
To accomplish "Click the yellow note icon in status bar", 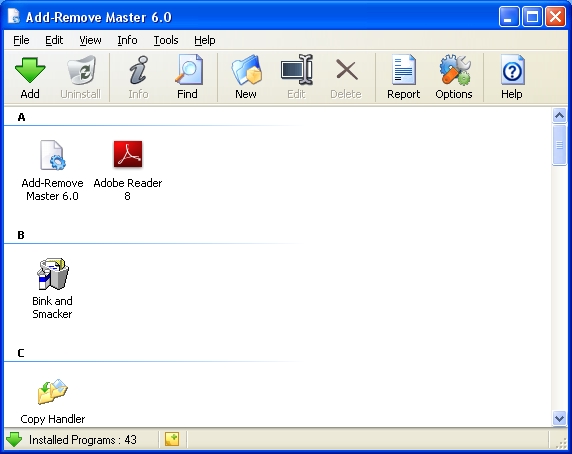I will point(172,439).
